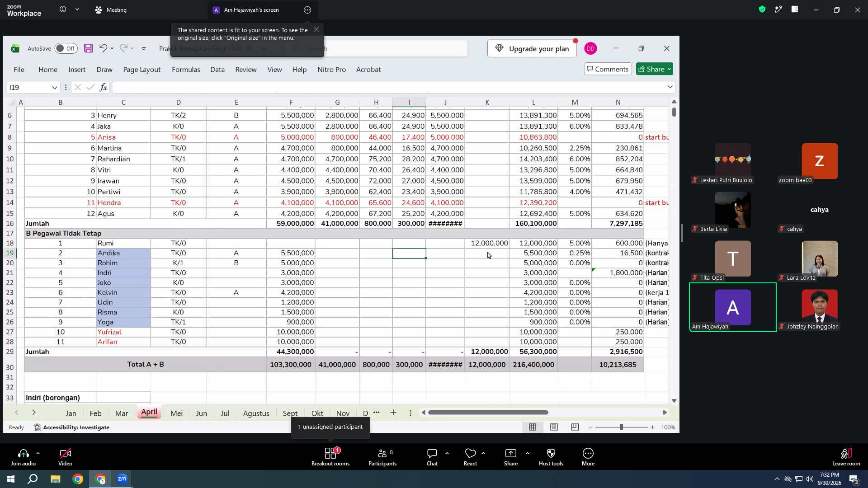Viewport: 868px width, 488px height.
Task: Toggle Video on in Zoom
Action: 65,456
